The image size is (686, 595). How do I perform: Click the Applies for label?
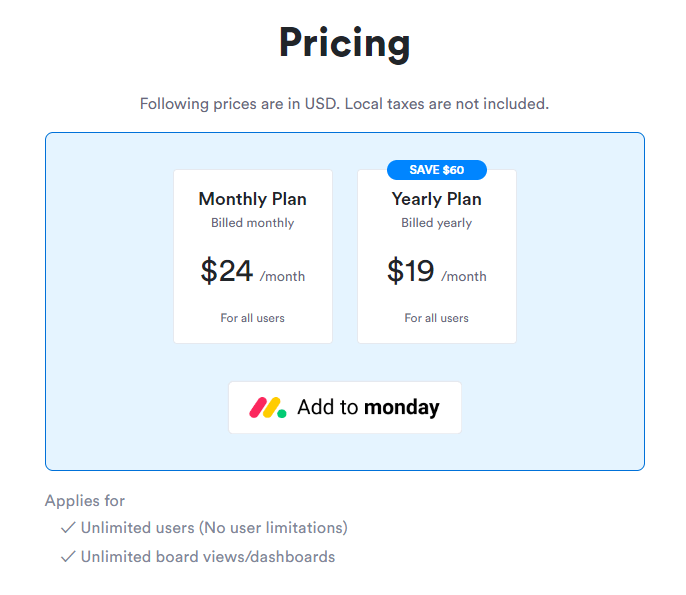[85, 500]
